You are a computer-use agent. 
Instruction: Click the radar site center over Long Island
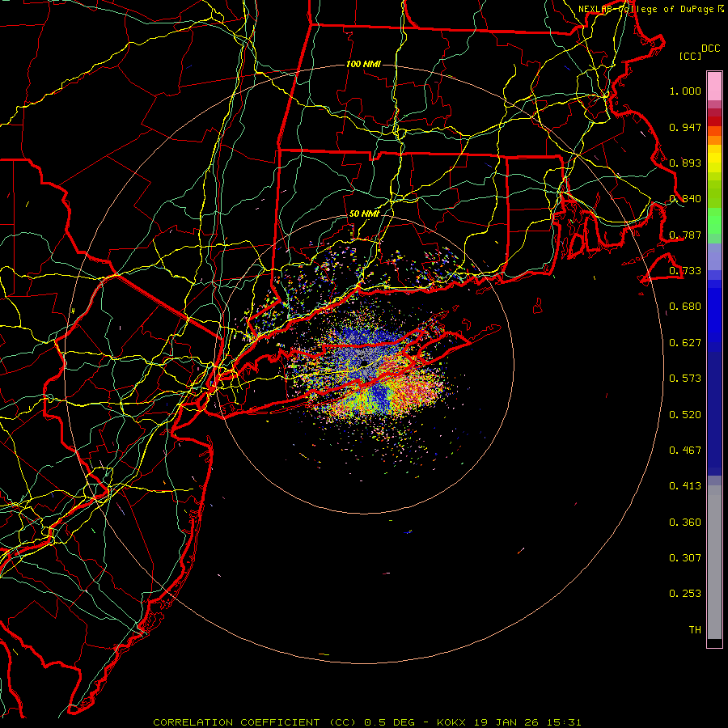click(x=365, y=363)
